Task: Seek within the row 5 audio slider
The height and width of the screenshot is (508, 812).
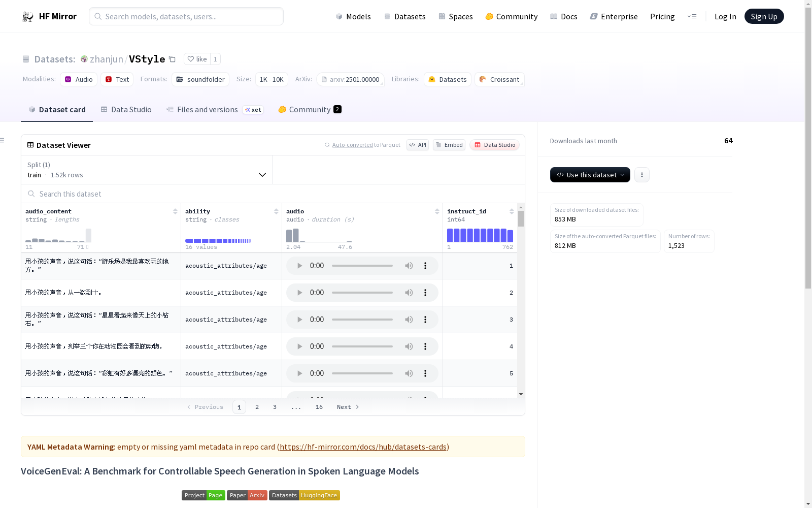Action: [x=362, y=373]
